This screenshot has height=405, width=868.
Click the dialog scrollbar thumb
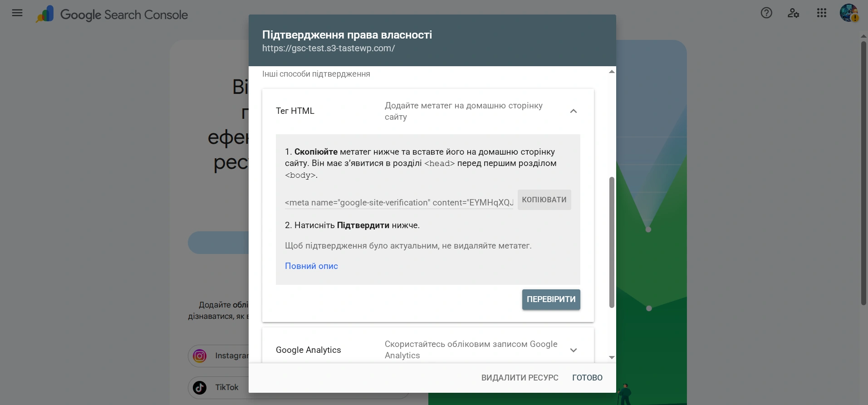612,243
